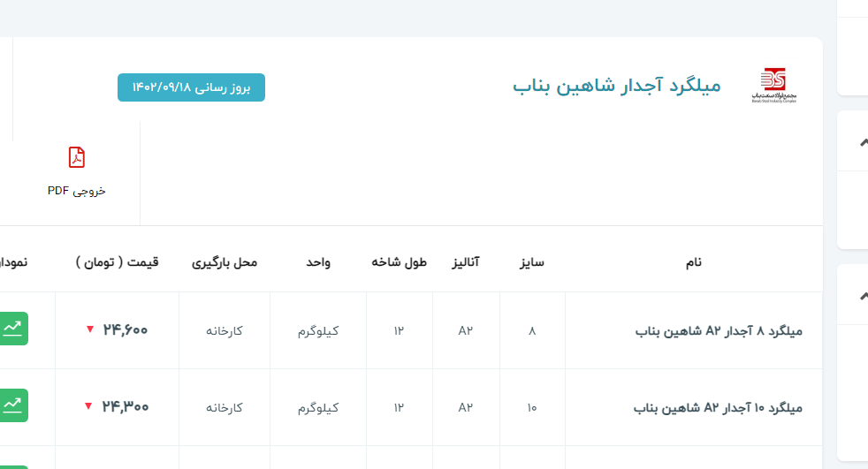The image size is (868, 469).
Task: Click the خروجی PDF label
Action: tap(77, 190)
